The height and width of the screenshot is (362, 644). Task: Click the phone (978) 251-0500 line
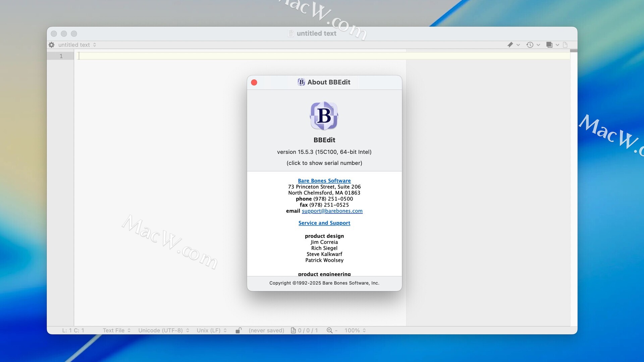click(324, 199)
